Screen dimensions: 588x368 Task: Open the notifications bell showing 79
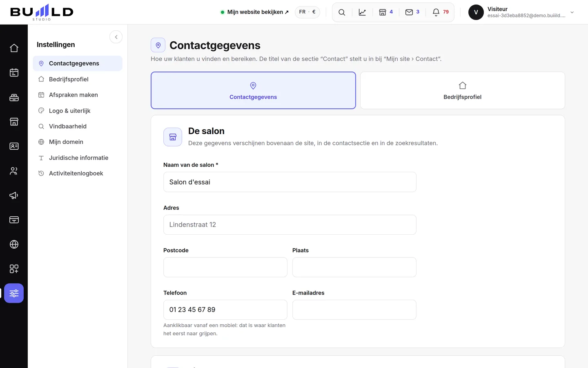(441, 12)
